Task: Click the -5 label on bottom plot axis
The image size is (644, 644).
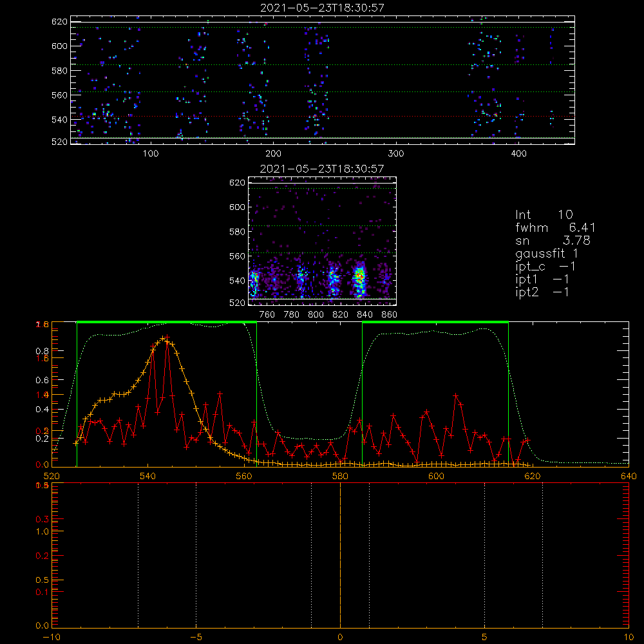Action: point(196,637)
